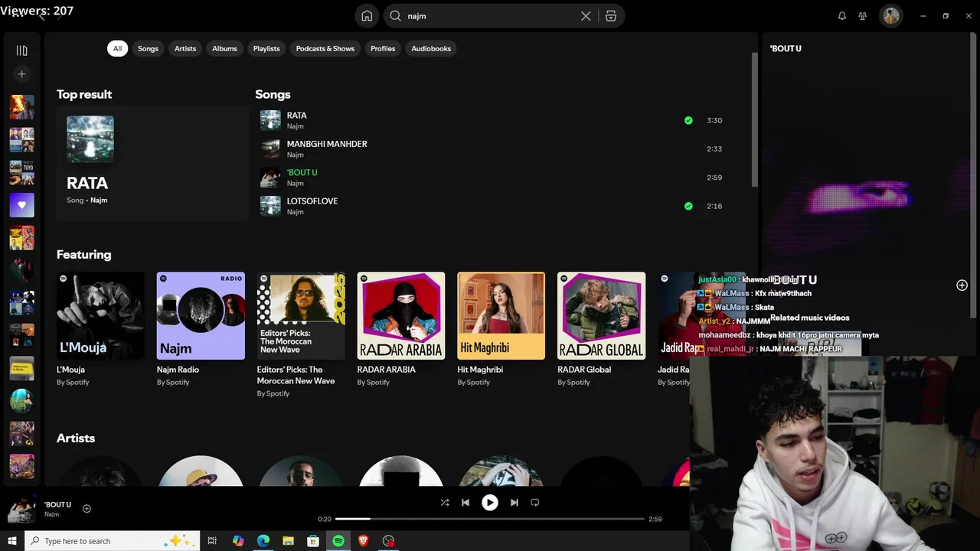980x551 pixels.
Task: Play the LOTSOFLOVE song row
Action: tap(492, 206)
